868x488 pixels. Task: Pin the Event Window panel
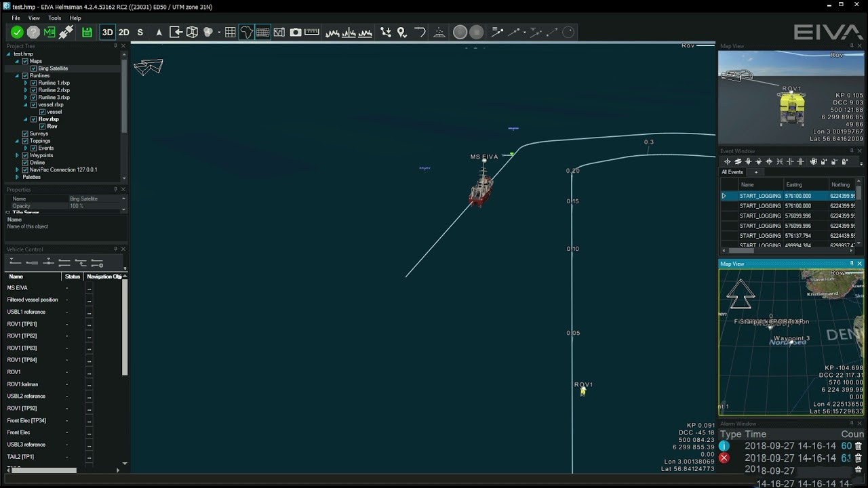pyautogui.click(x=852, y=151)
